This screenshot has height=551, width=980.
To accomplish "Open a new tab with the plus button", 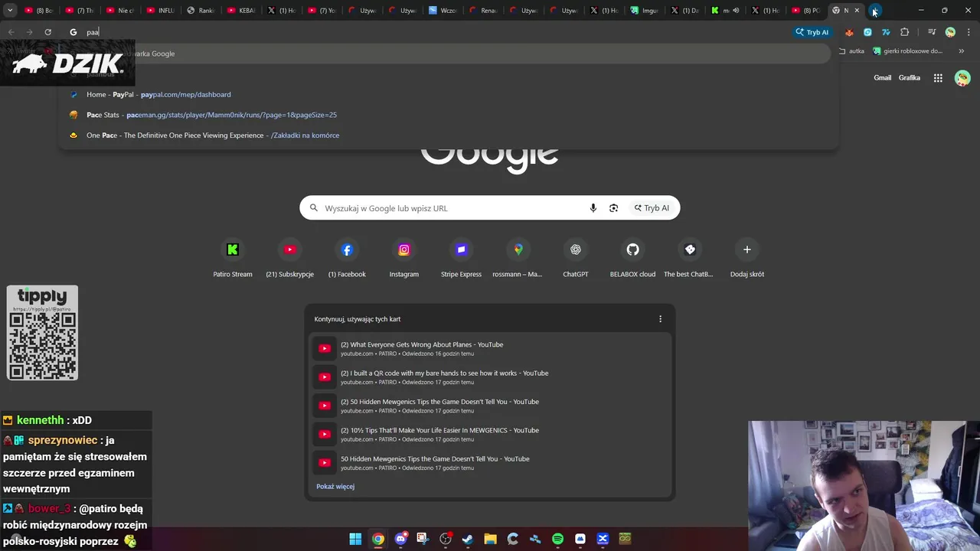I will point(875,11).
